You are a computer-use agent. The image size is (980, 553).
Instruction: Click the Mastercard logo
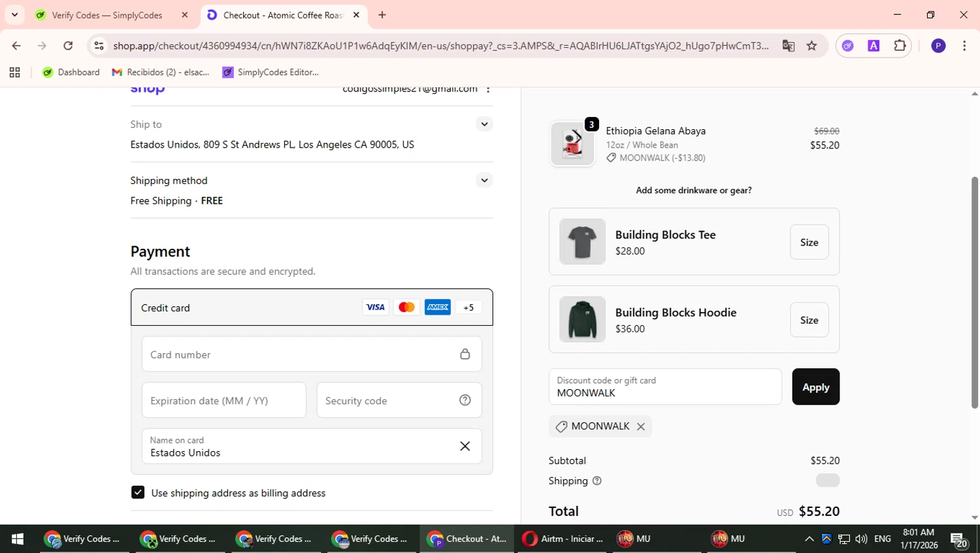406,308
